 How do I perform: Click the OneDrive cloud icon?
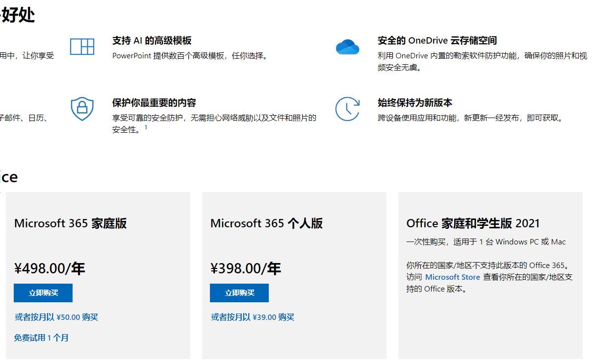347,47
